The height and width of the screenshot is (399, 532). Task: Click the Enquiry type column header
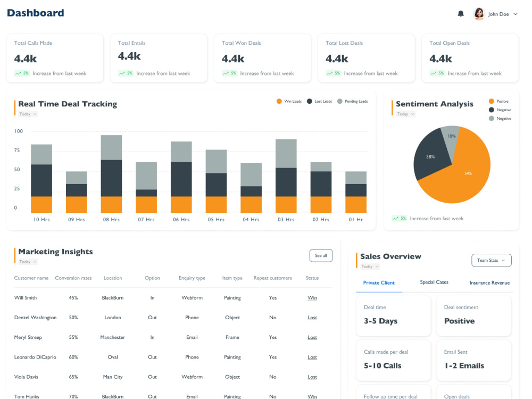click(192, 278)
